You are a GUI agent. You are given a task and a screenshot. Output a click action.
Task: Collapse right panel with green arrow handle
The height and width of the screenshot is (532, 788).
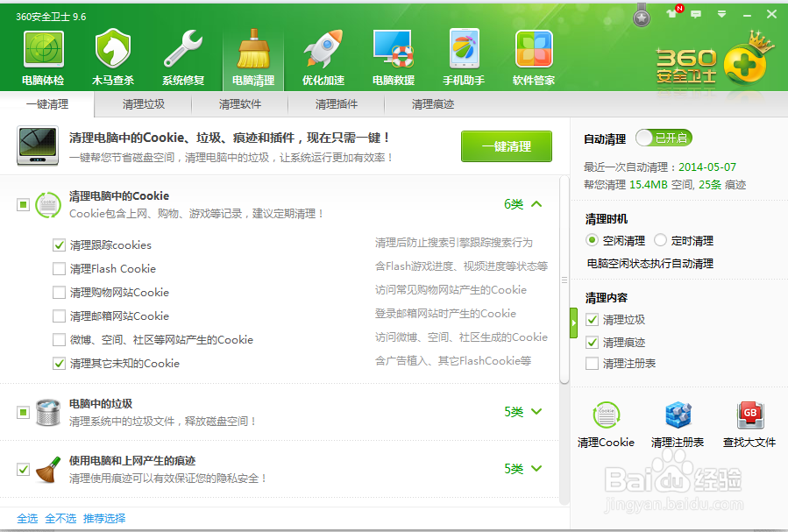pyautogui.click(x=573, y=323)
